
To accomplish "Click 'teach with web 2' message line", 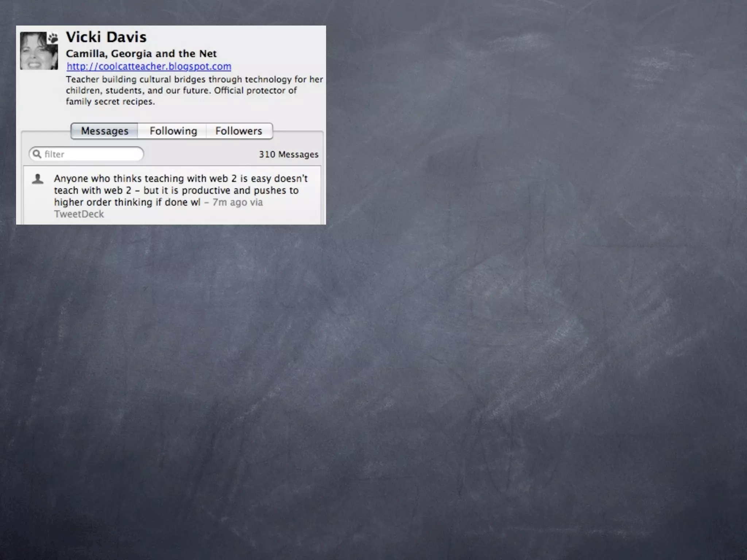I will (93, 190).
